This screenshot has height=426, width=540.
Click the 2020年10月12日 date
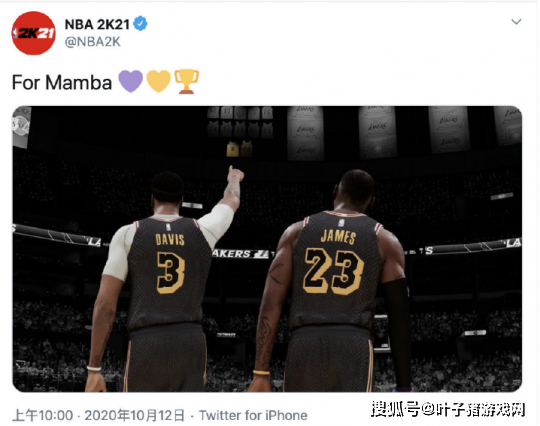(134, 415)
